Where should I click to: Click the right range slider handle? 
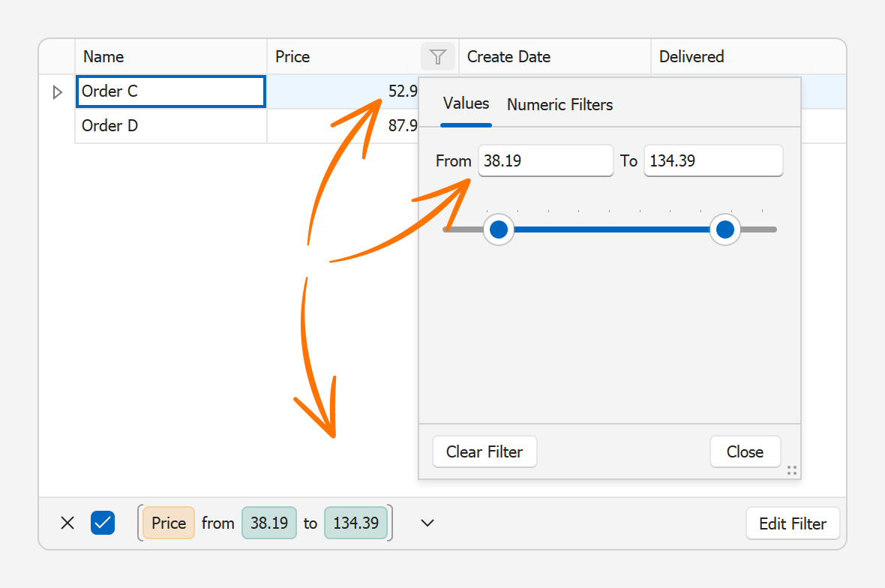tap(725, 229)
